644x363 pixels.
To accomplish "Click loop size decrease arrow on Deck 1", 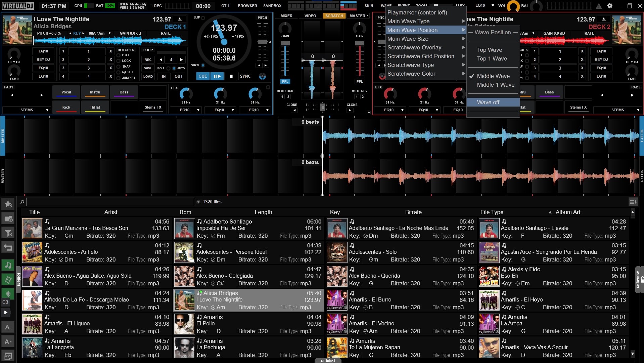I will click(x=161, y=60).
